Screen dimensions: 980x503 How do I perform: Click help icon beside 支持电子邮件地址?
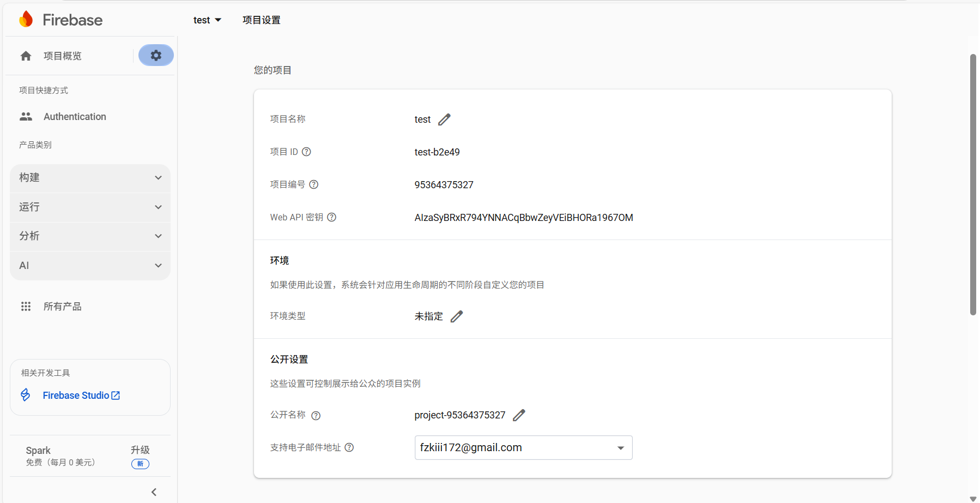click(x=349, y=447)
